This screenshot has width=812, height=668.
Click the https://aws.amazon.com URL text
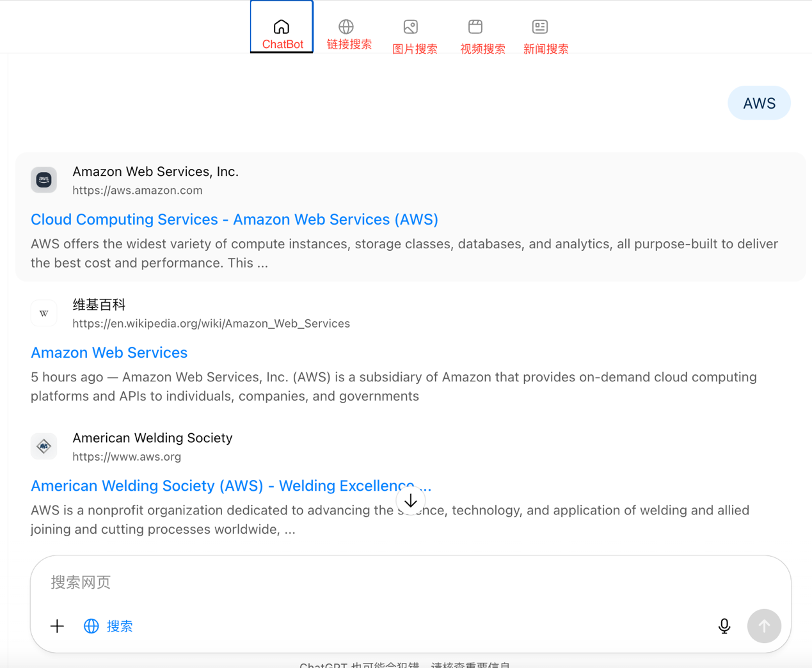point(138,190)
